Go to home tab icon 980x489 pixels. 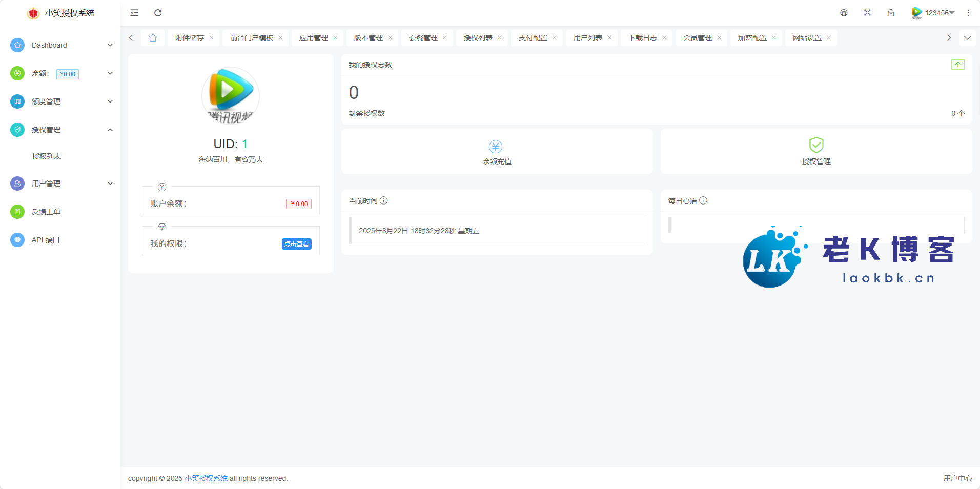point(153,38)
